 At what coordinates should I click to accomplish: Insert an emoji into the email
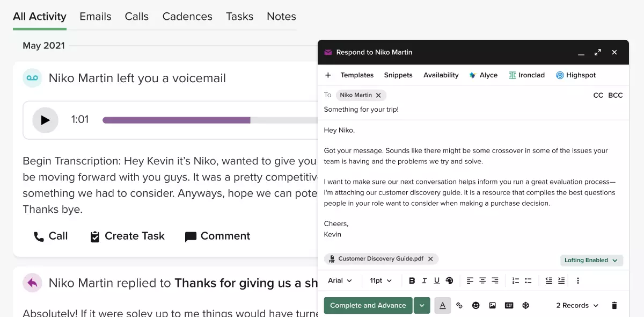point(475,305)
